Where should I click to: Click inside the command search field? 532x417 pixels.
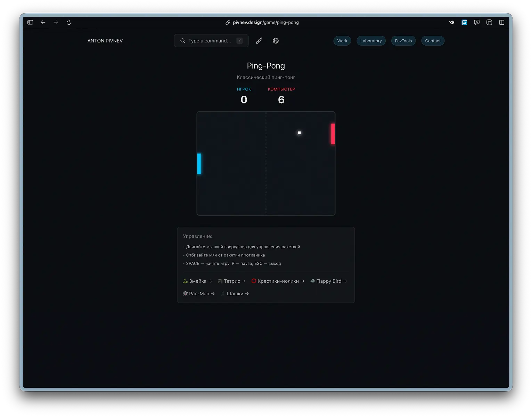coord(208,41)
